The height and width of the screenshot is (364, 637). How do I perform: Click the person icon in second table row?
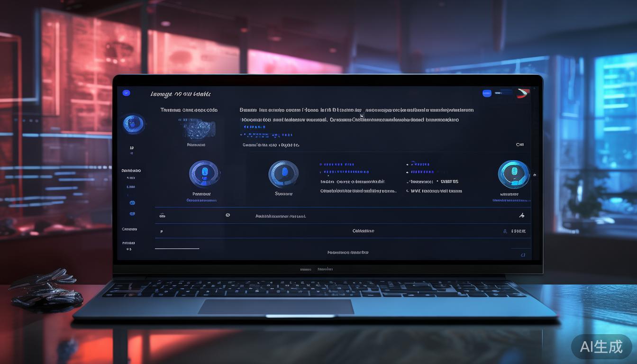(x=505, y=231)
